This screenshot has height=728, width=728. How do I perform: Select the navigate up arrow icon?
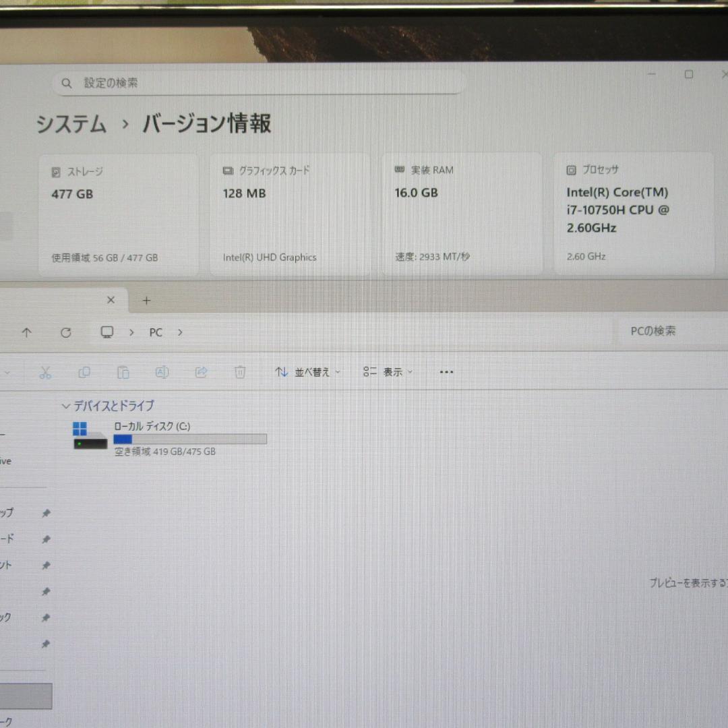(x=26, y=332)
